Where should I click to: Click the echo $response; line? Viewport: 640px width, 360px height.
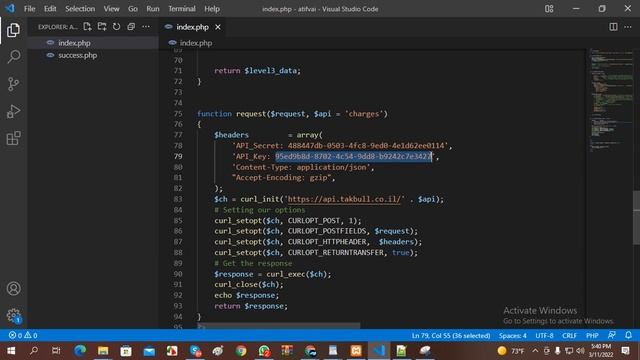pyautogui.click(x=247, y=295)
